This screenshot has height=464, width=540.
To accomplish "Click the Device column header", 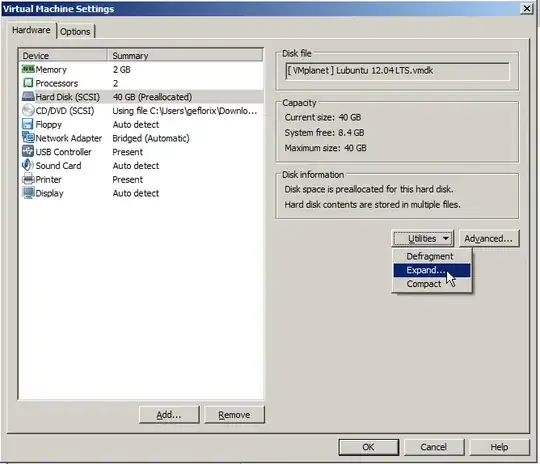I will pyautogui.click(x=63, y=56).
